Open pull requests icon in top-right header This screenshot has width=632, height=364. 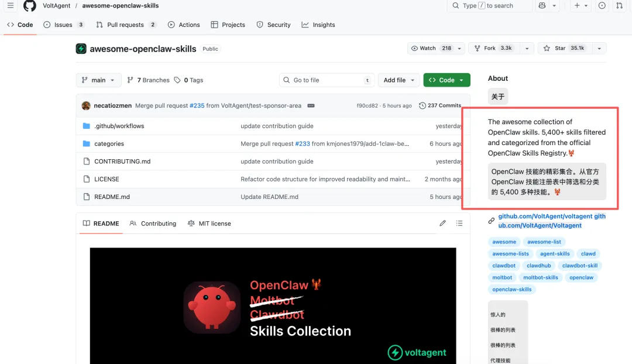pyautogui.click(x=620, y=6)
